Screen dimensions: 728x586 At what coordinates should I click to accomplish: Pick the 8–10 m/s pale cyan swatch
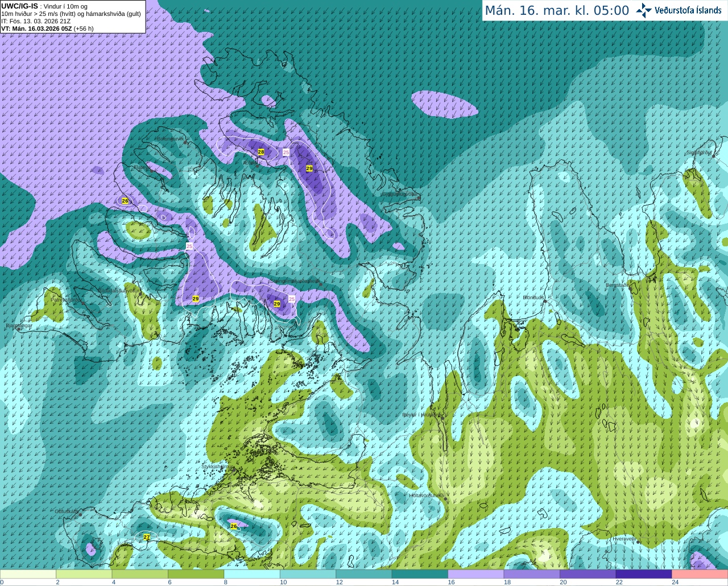pos(252,574)
